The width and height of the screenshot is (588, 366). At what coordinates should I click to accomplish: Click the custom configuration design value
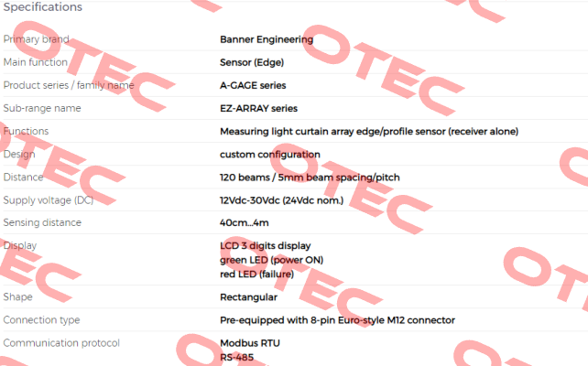(x=269, y=155)
